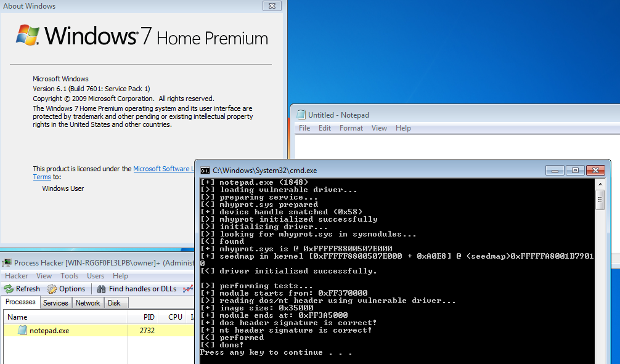Minimize the cmd.exe window

tap(555, 171)
